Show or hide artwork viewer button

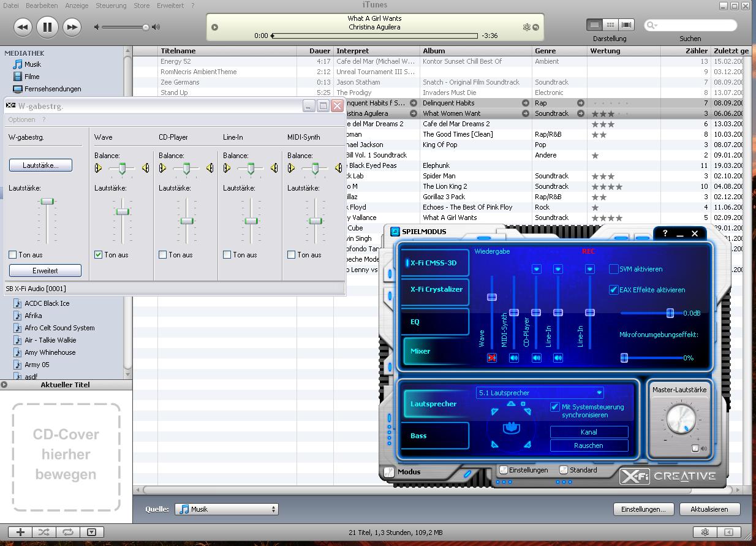92,532
